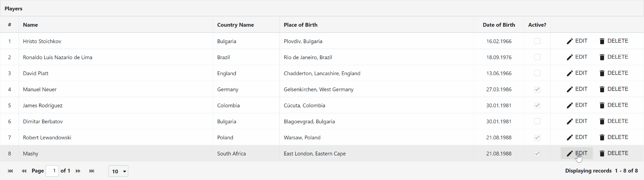This screenshot has height=180, width=644.
Task: Jump to last page of records
Action: click(x=92, y=171)
